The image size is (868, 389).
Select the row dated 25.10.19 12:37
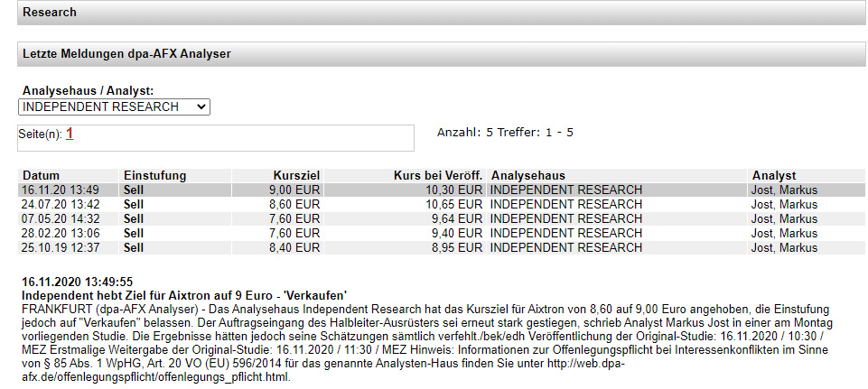[441, 247]
